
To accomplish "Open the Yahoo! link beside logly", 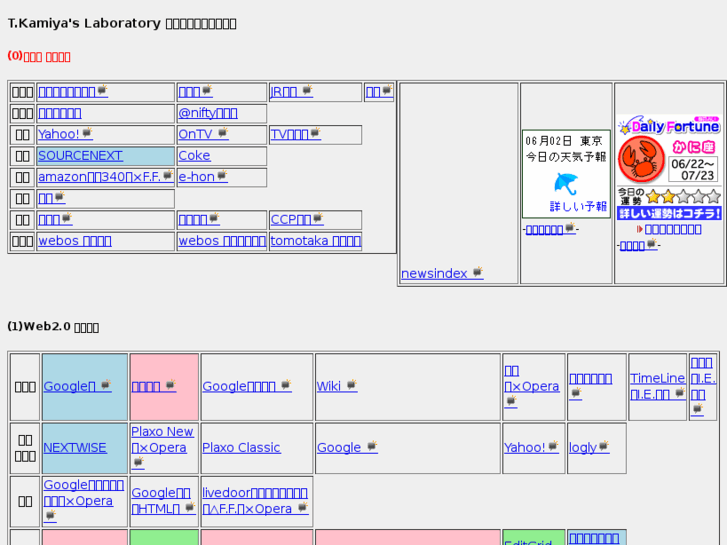I will 531,448.
